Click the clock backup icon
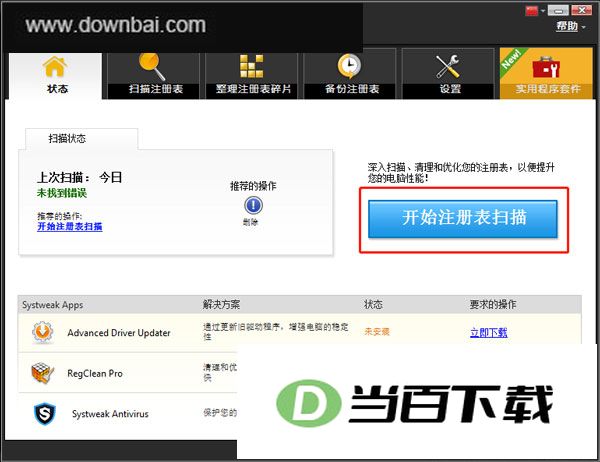Image resolution: width=600 pixels, height=462 pixels. pos(349,66)
